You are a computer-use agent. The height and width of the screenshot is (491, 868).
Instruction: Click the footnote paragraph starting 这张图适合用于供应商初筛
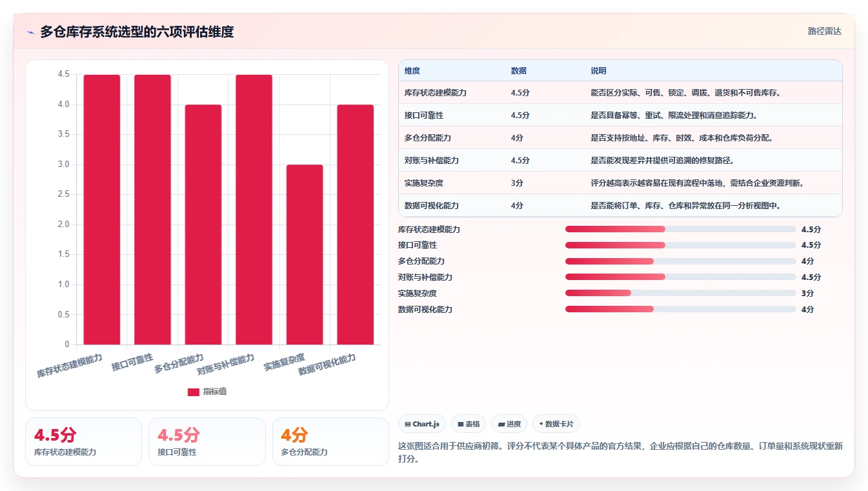tap(620, 453)
